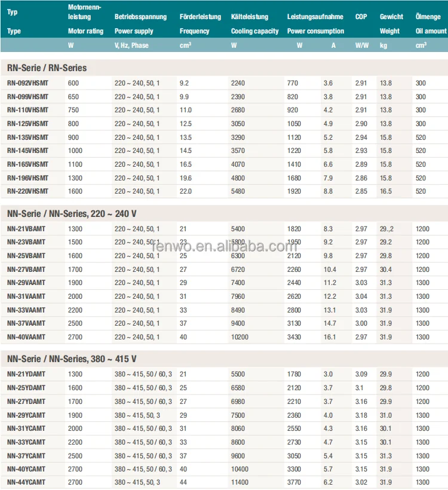448x490 pixels.
Task: Select the NN-29YCAMT model row label
Action: click(26, 415)
